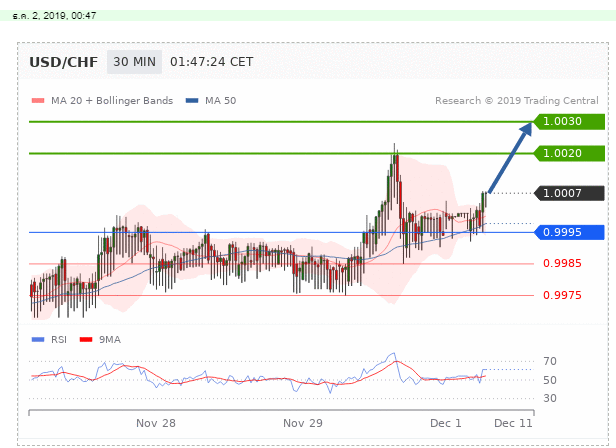Click the RSI legend label
616x448 pixels.
(59, 340)
